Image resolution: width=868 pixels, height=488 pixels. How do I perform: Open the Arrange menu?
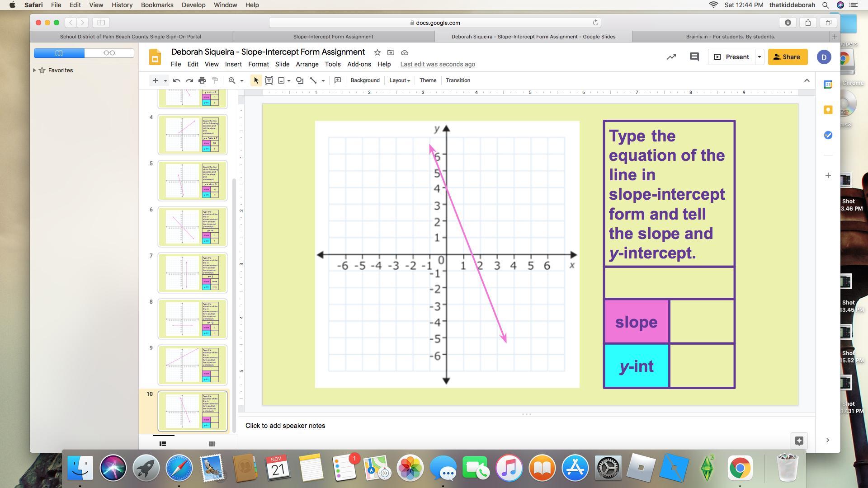coord(307,64)
